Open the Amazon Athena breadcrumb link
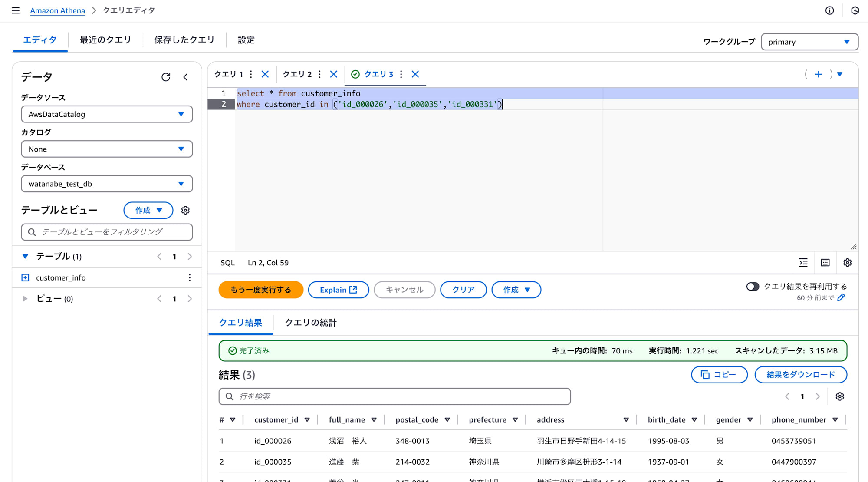The width and height of the screenshot is (868, 482). 58,10
